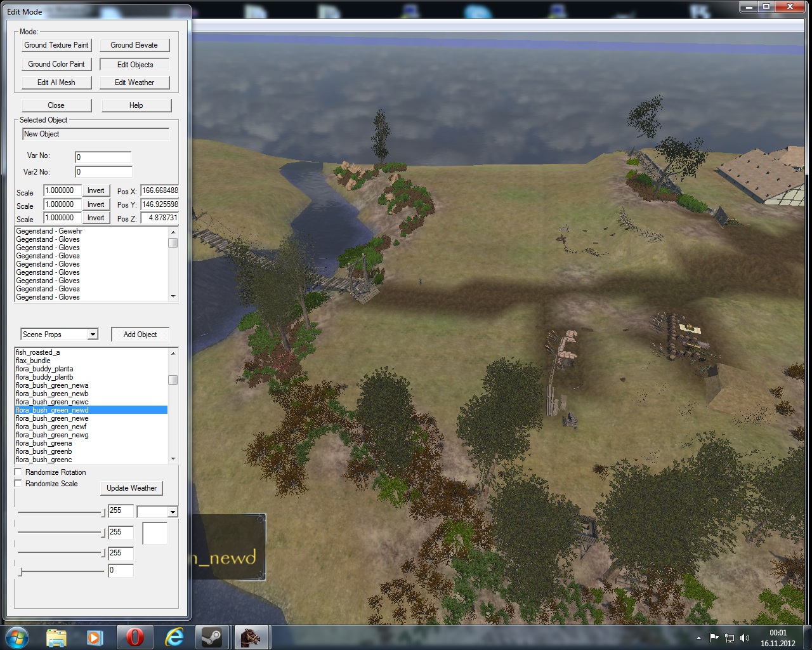Switch to Edit Weather mode
The image size is (812, 650).
pyautogui.click(x=134, y=83)
